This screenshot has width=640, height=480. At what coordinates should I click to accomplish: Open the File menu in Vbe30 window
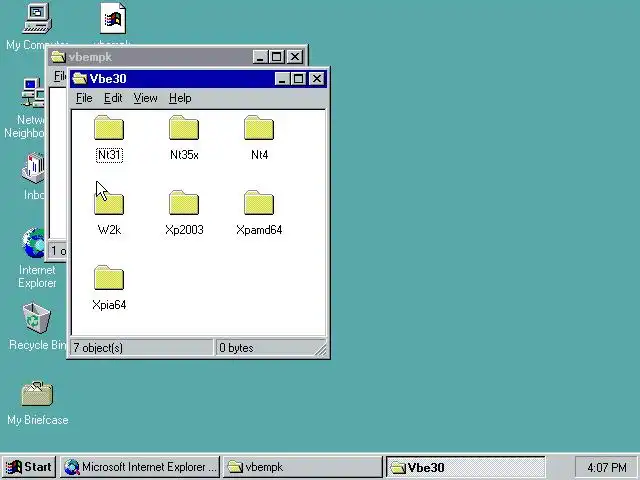click(84, 98)
